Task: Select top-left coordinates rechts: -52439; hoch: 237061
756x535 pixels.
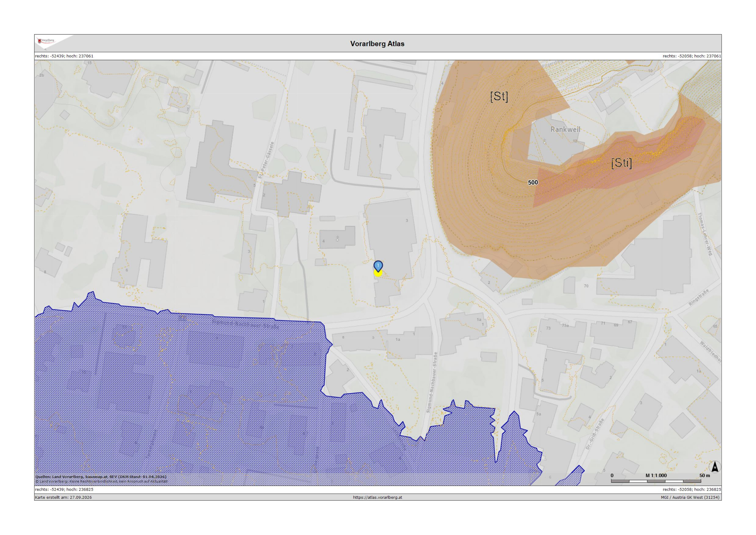Action: 64,56
